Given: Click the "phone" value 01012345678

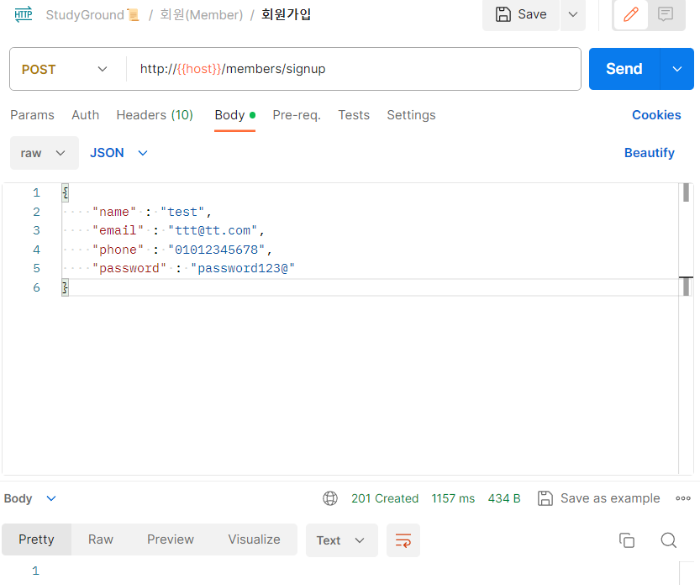Looking at the screenshot, I should tap(217, 250).
